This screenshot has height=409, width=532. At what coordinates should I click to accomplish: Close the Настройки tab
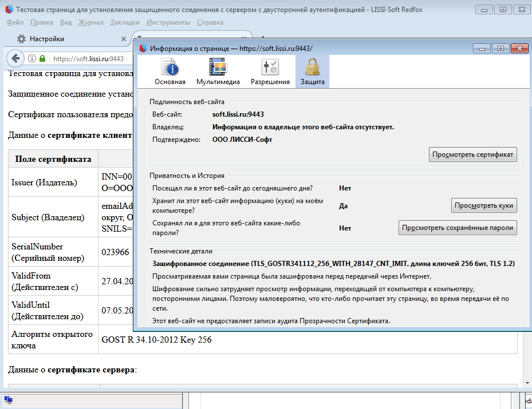124,39
